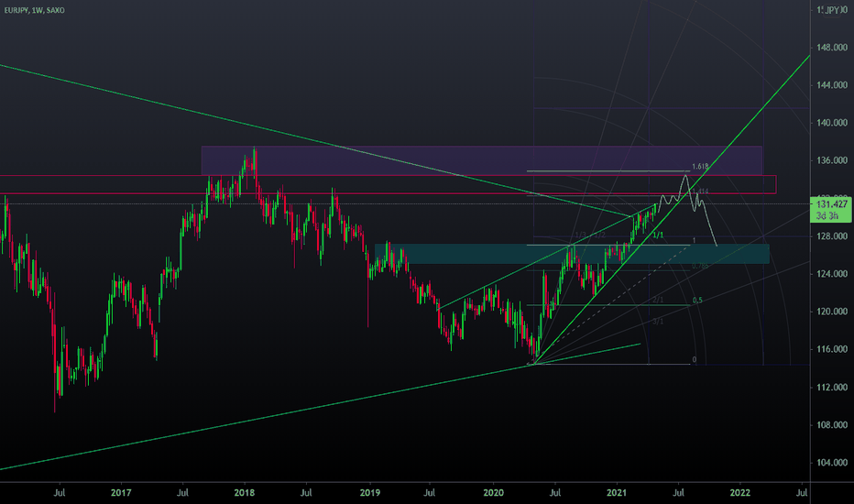Click the 112.000 price axis label
The image size is (854, 504).
[832, 387]
